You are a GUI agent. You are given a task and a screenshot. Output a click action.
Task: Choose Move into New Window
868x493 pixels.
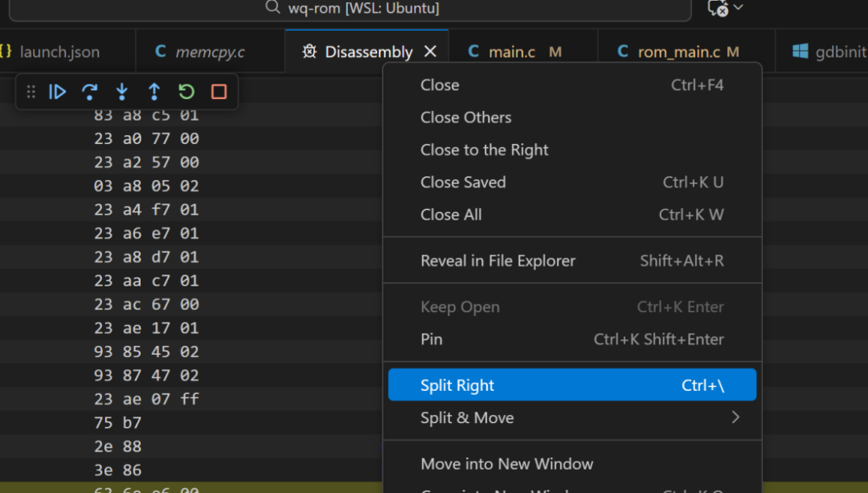(572, 463)
